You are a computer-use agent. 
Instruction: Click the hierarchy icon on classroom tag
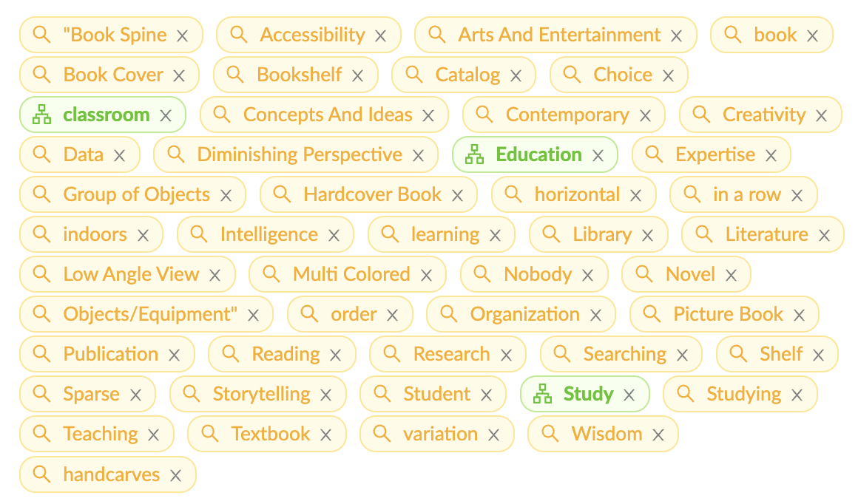click(x=42, y=115)
